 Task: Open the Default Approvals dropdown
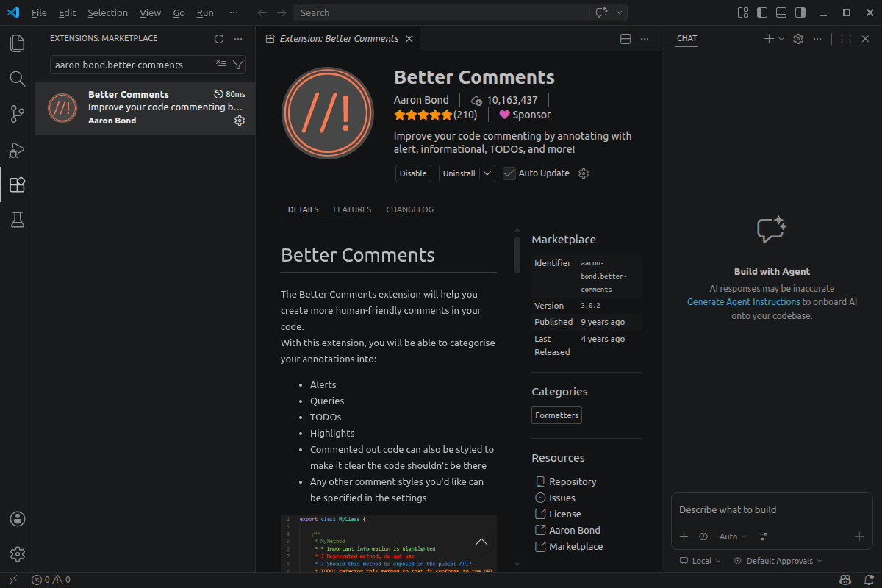(778, 561)
